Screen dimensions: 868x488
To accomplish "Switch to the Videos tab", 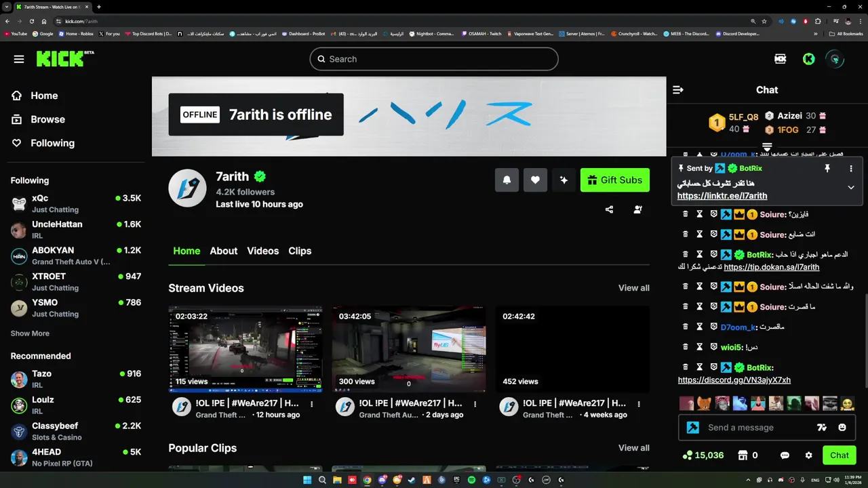I will 262,251.
